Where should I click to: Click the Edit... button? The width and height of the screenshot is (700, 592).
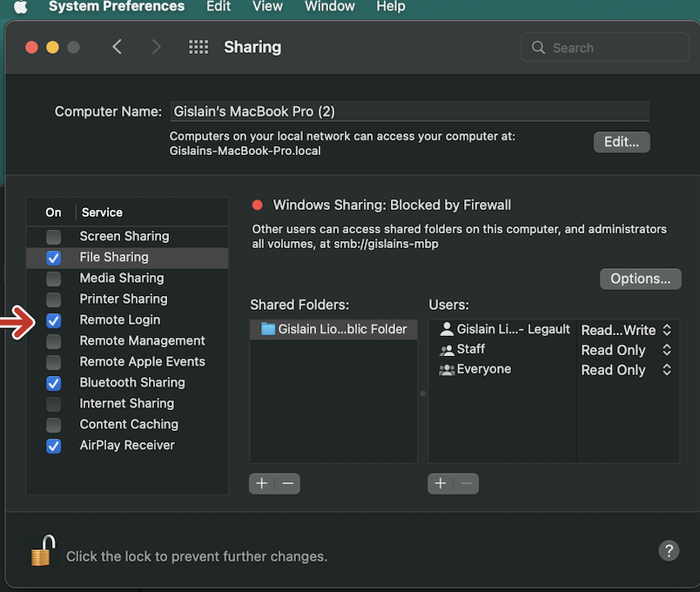tap(622, 142)
